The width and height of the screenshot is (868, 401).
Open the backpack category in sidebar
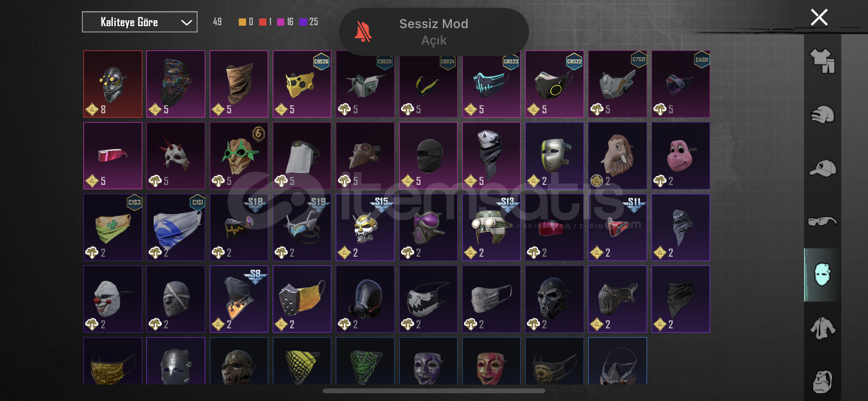(x=822, y=382)
